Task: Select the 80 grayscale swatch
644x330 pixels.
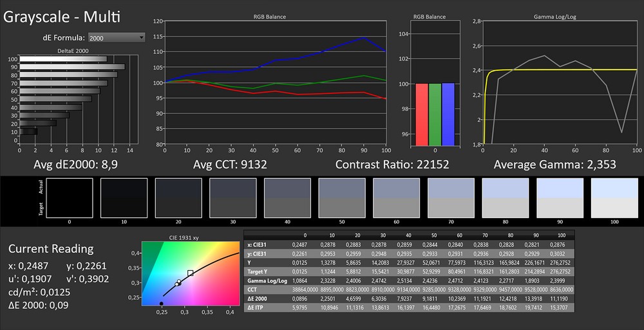Action: [x=506, y=197]
